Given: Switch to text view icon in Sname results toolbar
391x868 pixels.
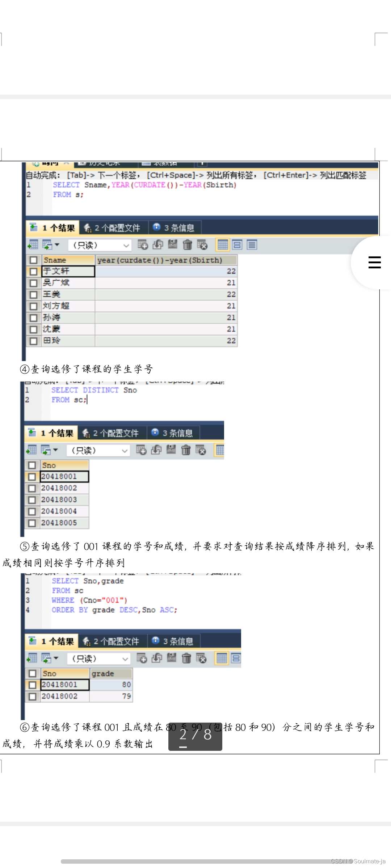Looking at the screenshot, I should [x=252, y=245].
